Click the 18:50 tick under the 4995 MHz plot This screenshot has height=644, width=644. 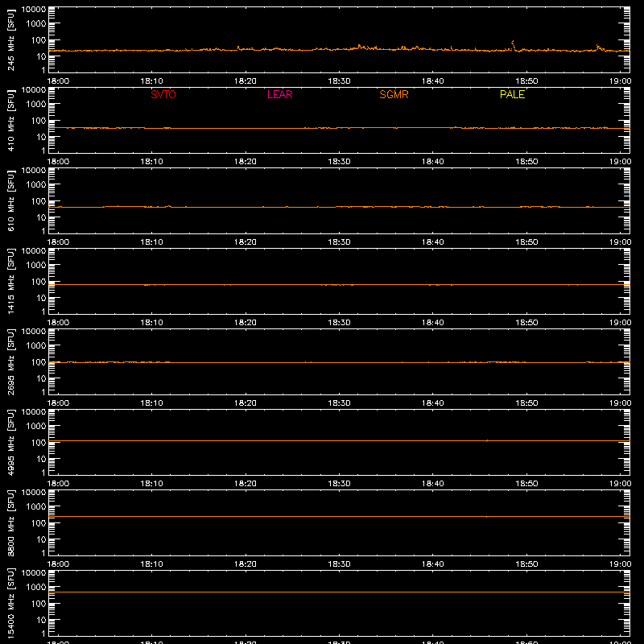click(x=526, y=484)
